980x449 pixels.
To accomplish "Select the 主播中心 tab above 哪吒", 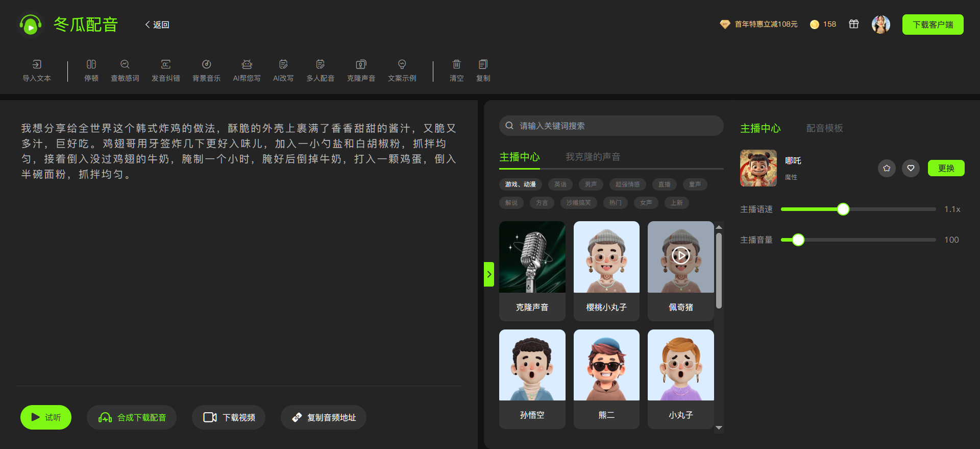I will click(x=761, y=128).
